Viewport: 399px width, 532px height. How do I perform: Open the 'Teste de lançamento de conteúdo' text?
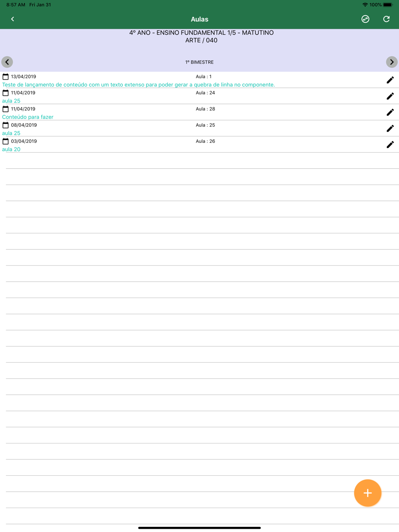point(138,85)
